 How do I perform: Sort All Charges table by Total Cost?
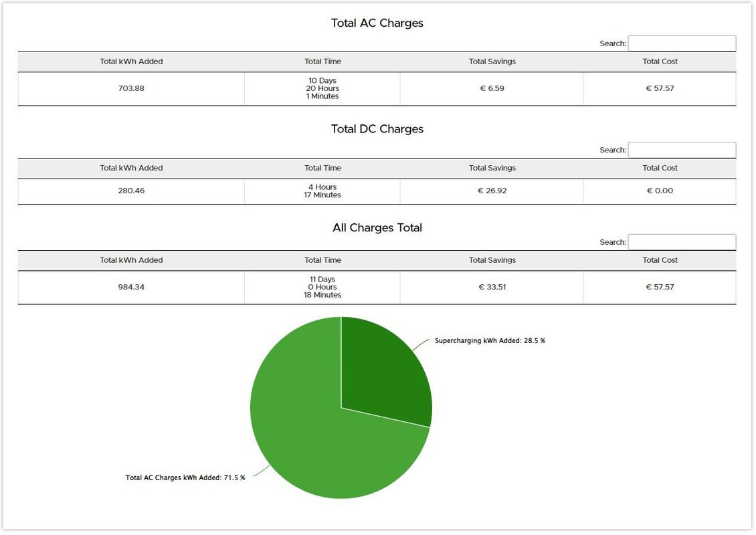tap(660, 260)
